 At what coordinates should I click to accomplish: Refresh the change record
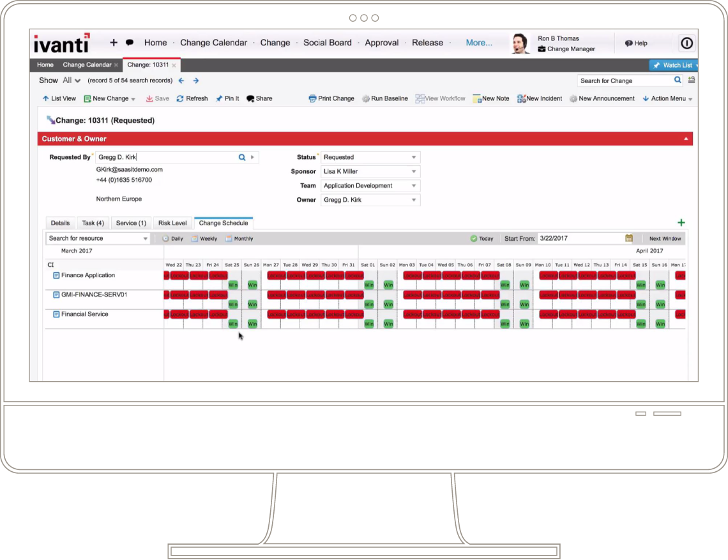192,98
